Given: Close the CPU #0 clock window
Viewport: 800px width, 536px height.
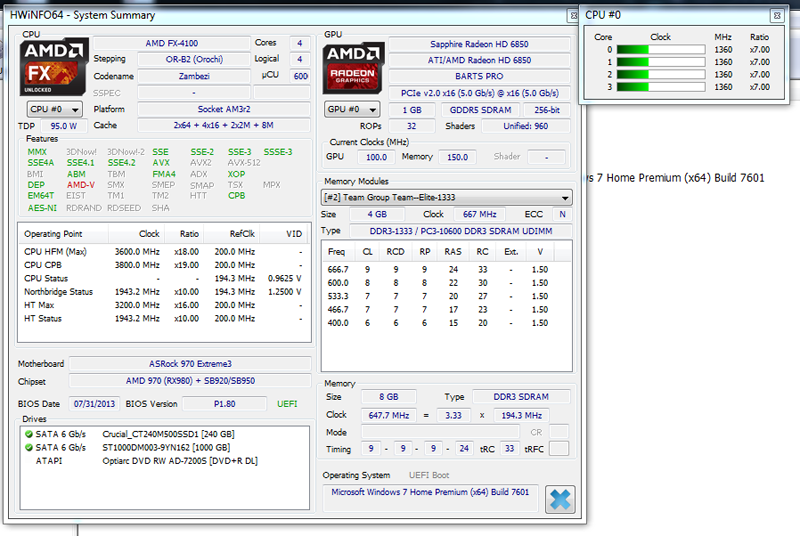Looking at the screenshot, I should 777,15.
